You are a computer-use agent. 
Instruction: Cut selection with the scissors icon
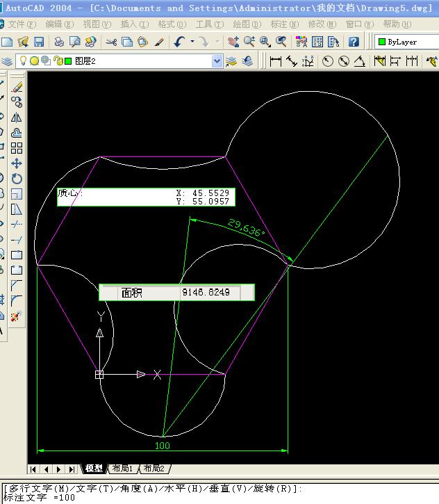pyautogui.click(x=111, y=42)
